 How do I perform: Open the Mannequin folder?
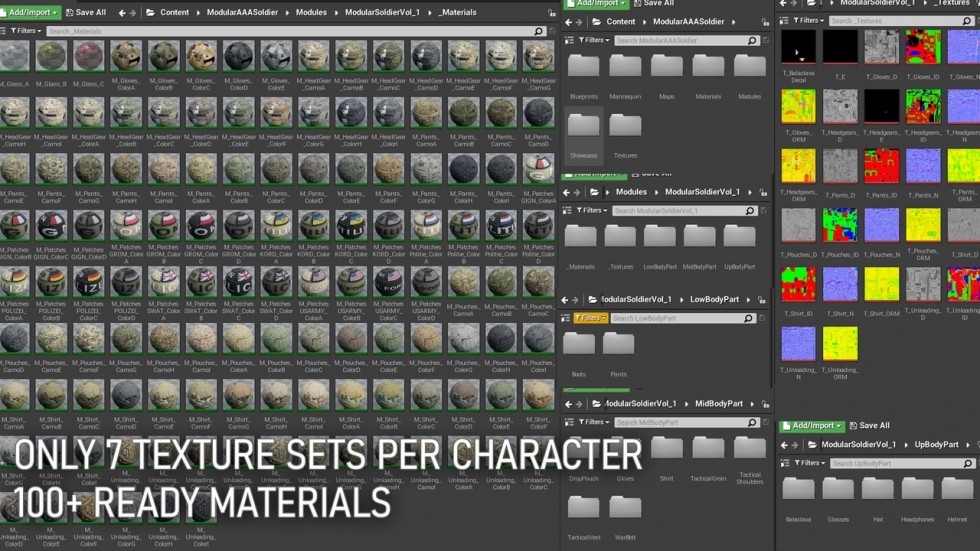pyautogui.click(x=625, y=66)
